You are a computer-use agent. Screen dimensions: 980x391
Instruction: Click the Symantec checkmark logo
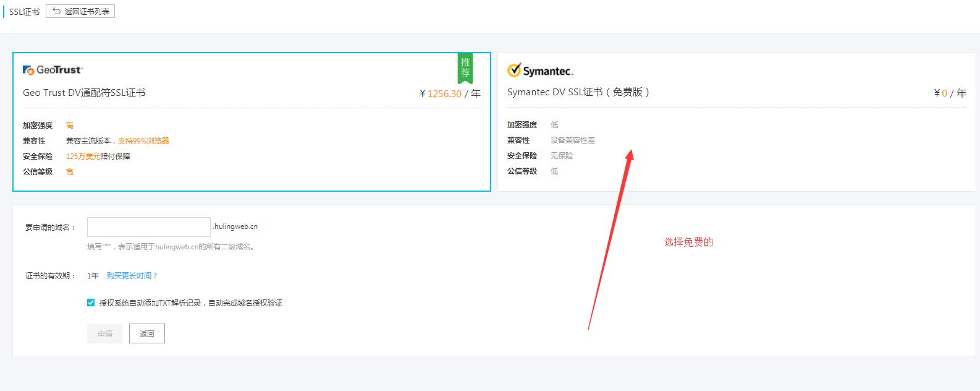pos(515,70)
